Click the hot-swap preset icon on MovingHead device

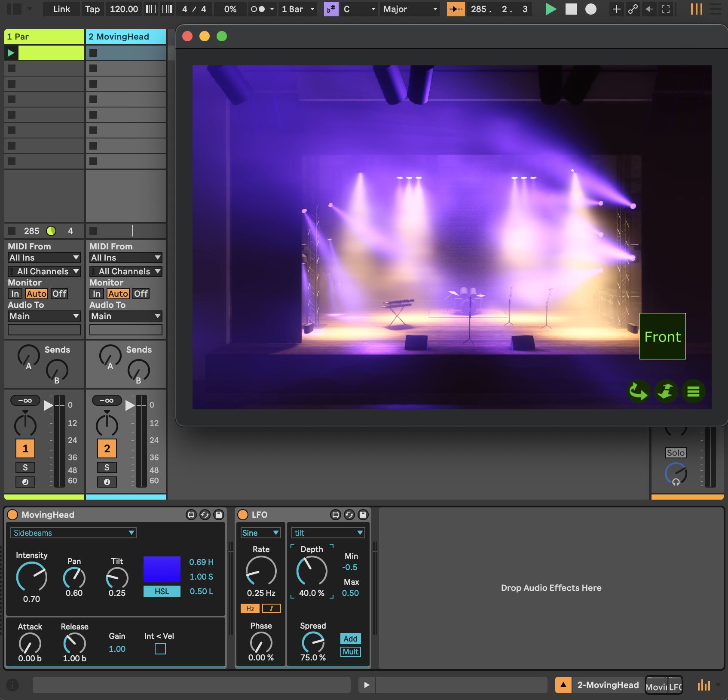(205, 515)
